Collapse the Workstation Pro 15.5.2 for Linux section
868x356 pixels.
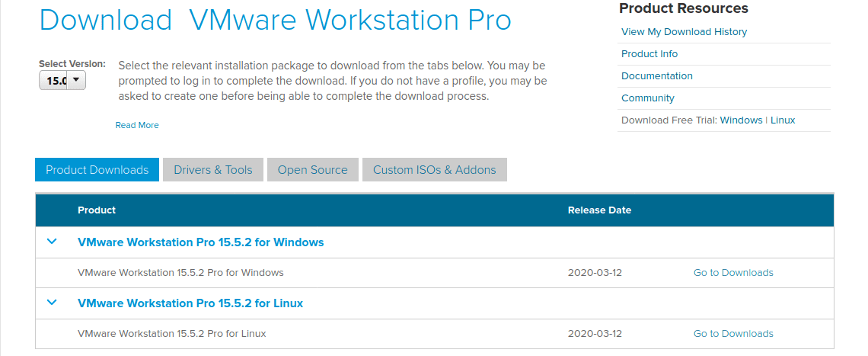tap(52, 303)
